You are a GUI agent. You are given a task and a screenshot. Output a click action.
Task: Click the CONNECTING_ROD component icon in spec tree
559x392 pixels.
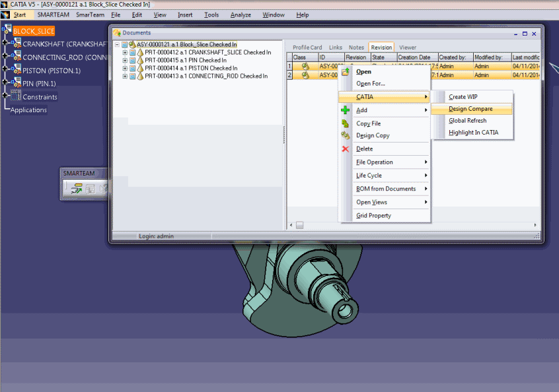[17, 56]
